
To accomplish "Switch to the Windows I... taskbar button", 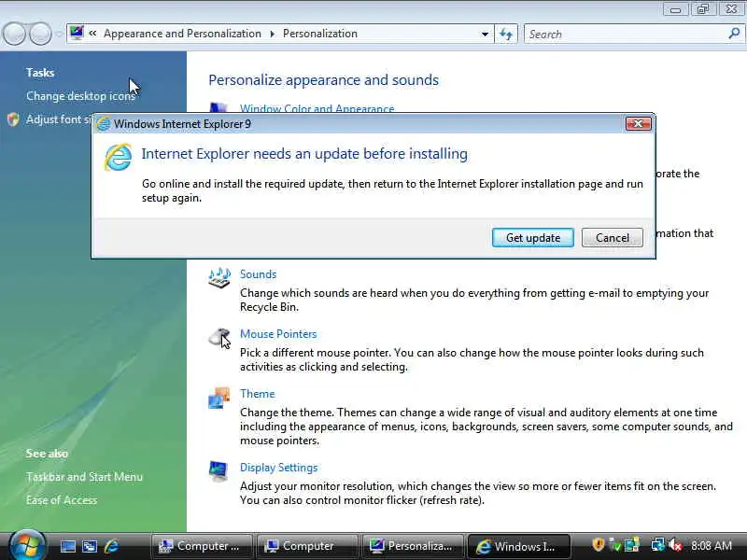I will click(x=518, y=546).
